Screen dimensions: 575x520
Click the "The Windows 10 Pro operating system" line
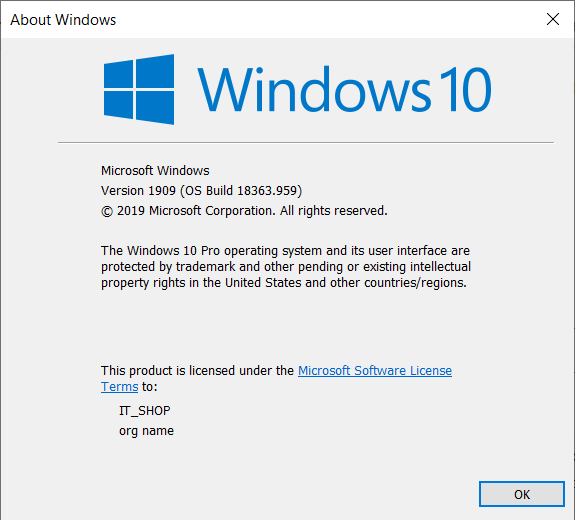pos(285,250)
